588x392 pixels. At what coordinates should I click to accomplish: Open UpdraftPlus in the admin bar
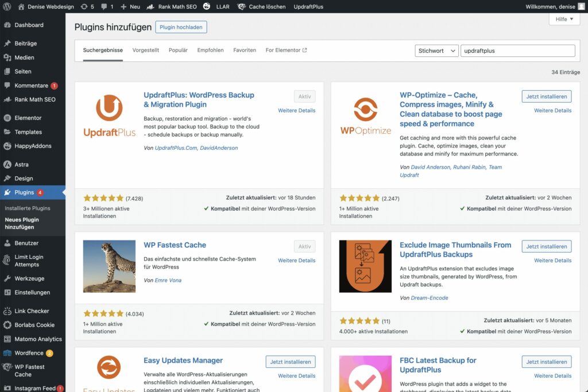pos(308,6)
